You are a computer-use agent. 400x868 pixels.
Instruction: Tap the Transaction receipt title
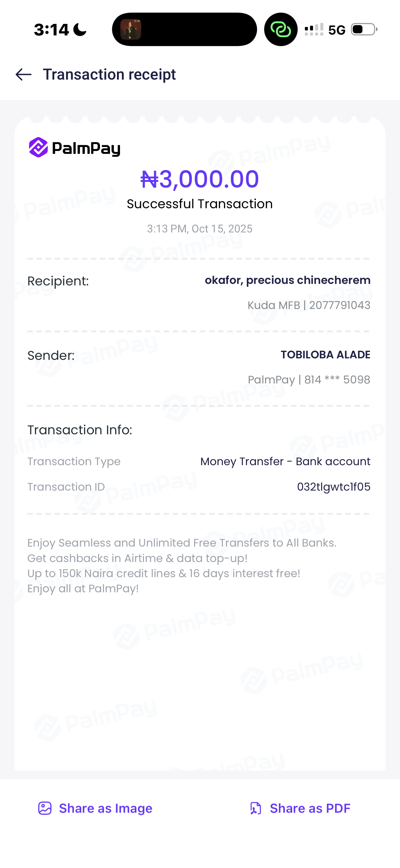(109, 74)
